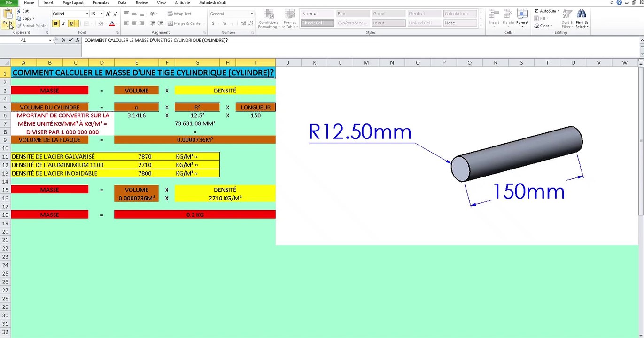Click Sort & Filter button
The width and height of the screenshot is (644, 338).
click(x=567, y=19)
